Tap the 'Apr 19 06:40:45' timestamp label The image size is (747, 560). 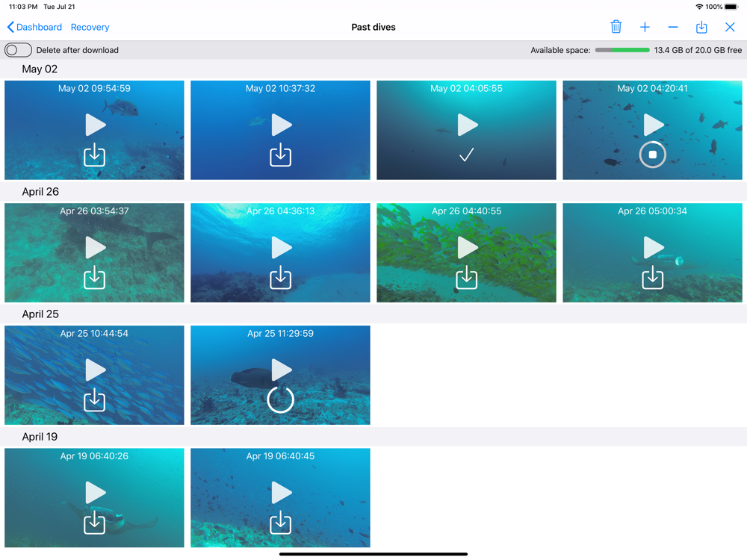[x=280, y=455]
